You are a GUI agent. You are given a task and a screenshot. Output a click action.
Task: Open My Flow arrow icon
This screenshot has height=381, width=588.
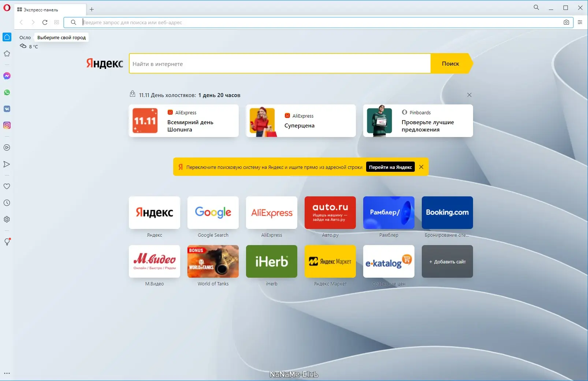(x=7, y=164)
